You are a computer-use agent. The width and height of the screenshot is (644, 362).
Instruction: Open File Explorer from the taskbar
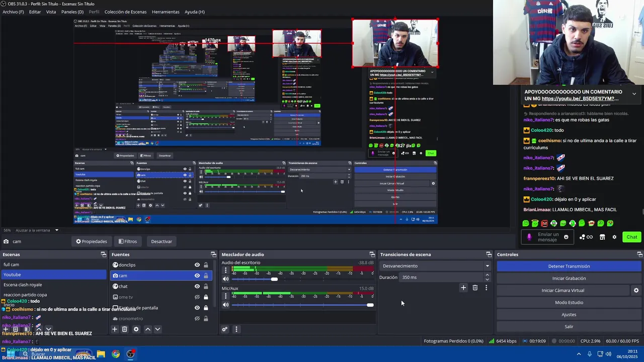click(x=101, y=354)
